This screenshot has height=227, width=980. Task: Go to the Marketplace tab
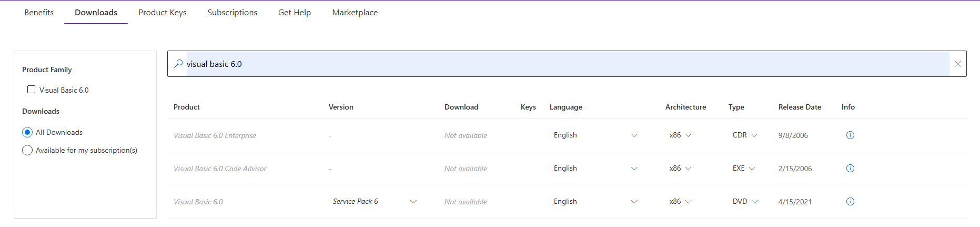pyautogui.click(x=355, y=13)
